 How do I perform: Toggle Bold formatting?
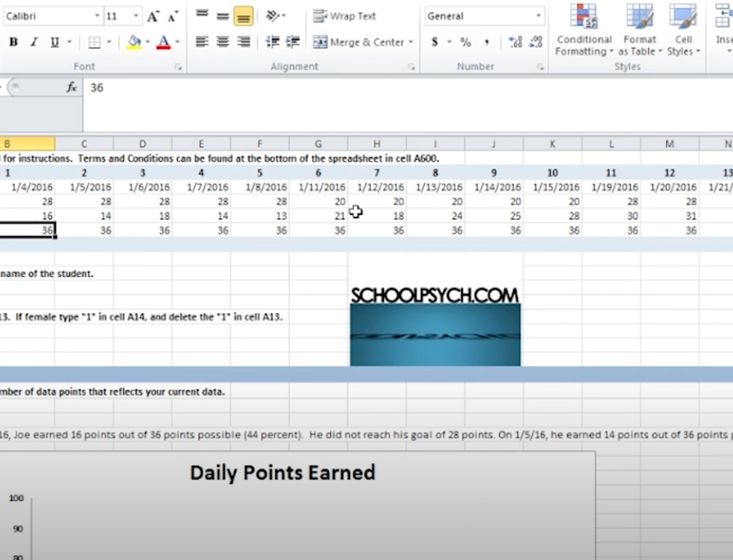[13, 42]
